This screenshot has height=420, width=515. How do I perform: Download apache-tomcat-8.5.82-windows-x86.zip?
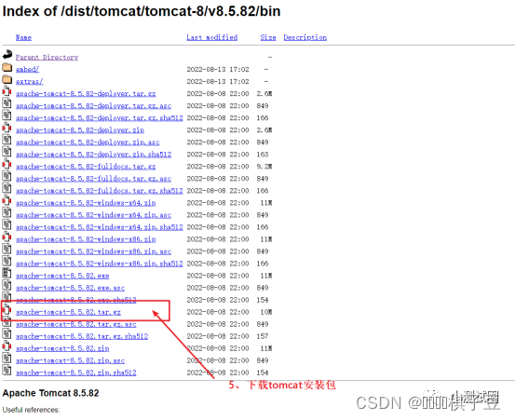(86, 239)
